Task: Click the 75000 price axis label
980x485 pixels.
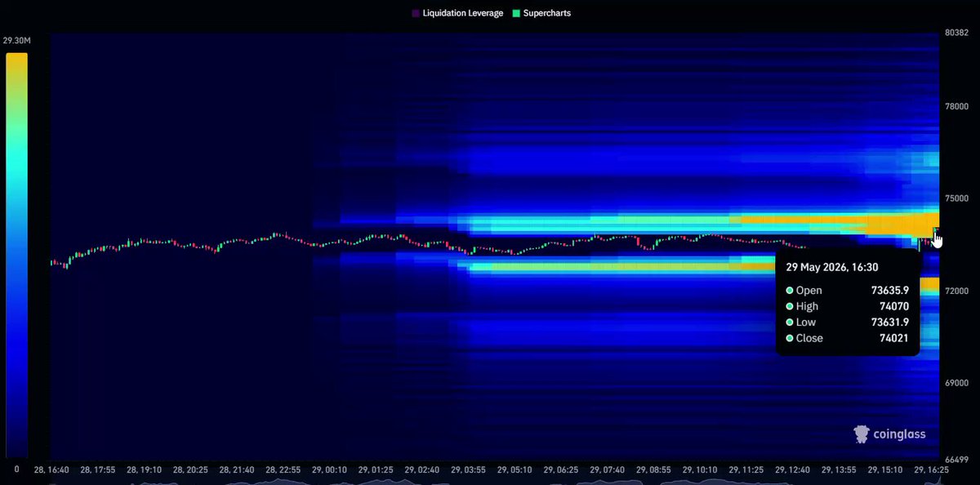Action: 955,198
